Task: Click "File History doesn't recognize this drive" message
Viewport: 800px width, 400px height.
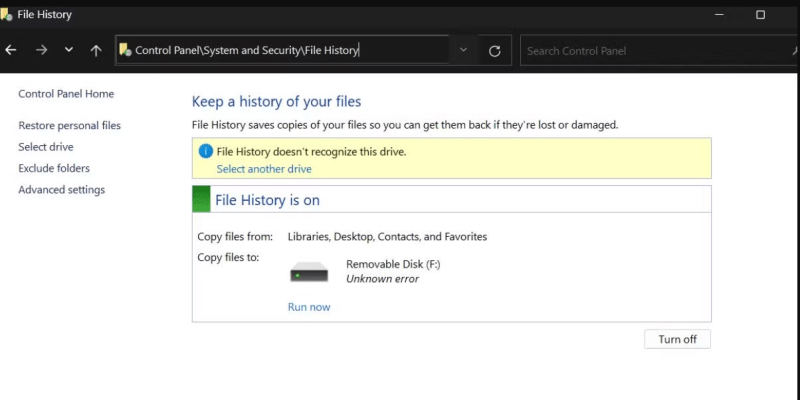Action: click(x=312, y=152)
